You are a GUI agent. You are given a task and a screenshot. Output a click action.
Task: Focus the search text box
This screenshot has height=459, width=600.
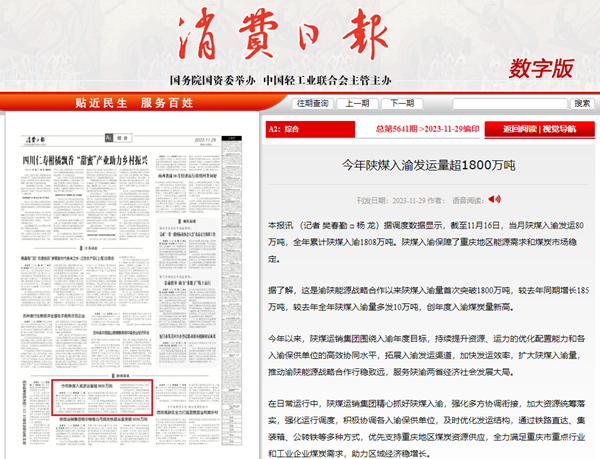pyautogui.click(x=510, y=104)
